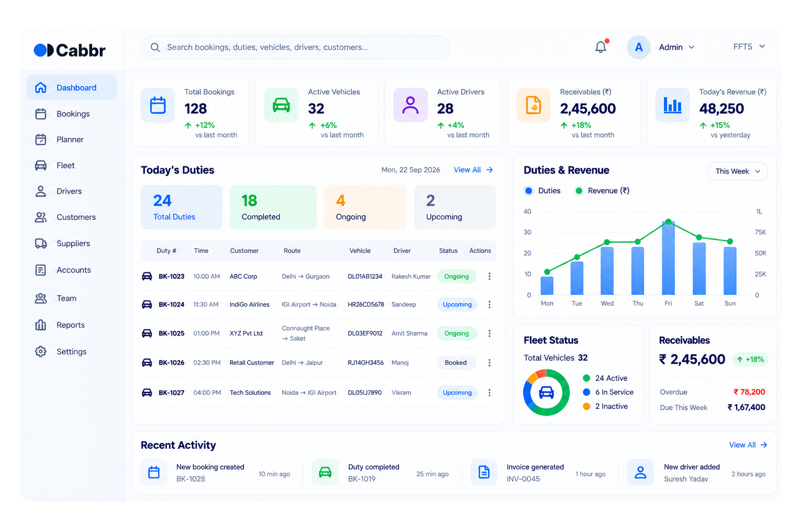Open the This Week period dropdown
The width and height of the screenshot is (798, 532).
click(738, 171)
